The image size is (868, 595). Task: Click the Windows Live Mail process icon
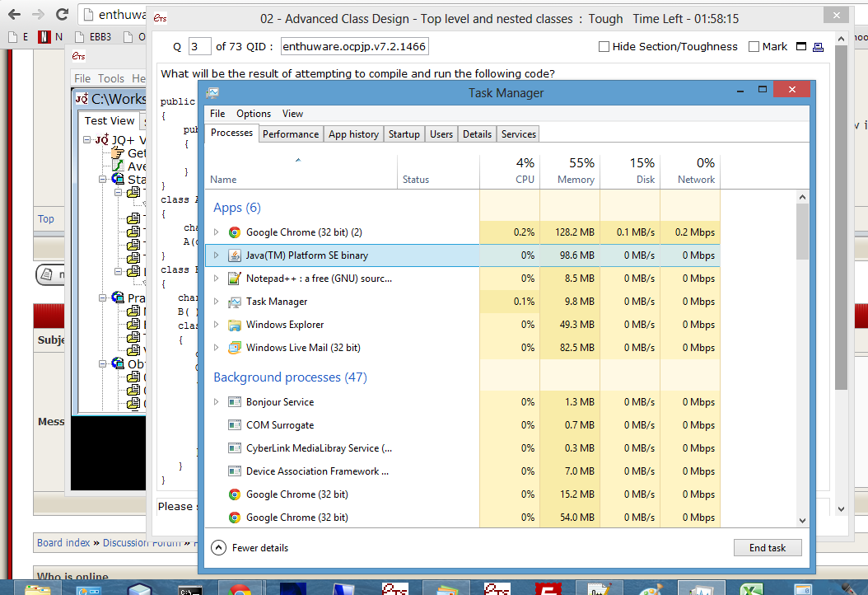coord(235,348)
